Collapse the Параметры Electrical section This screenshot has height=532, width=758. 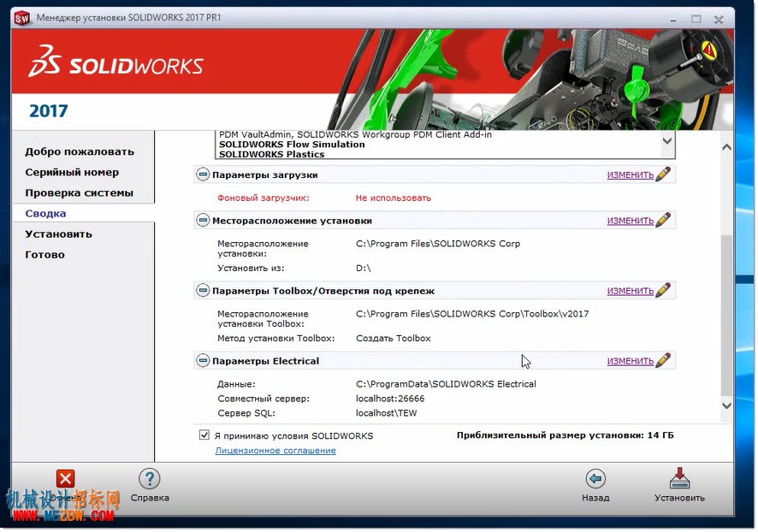[x=203, y=361]
